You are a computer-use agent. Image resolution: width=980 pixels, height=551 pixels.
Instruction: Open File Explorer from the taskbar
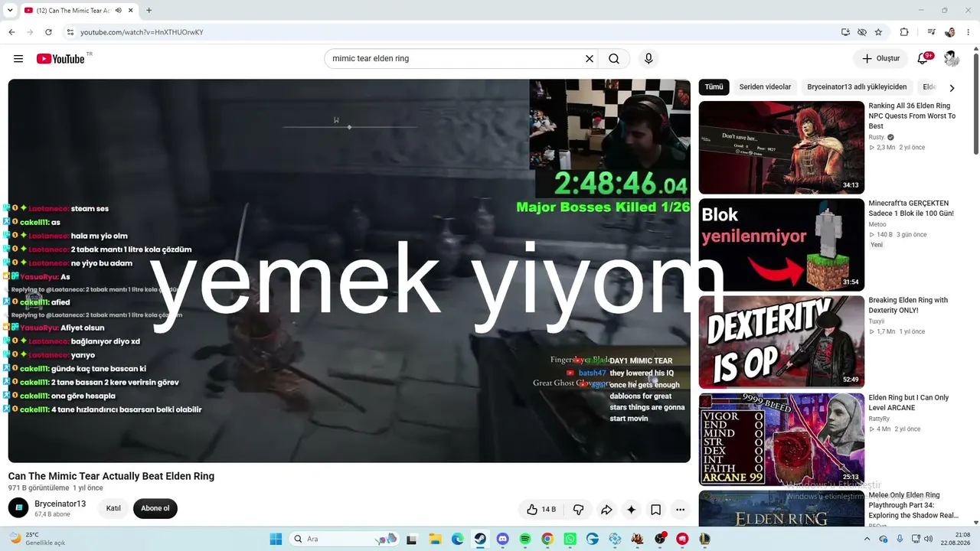click(x=435, y=539)
